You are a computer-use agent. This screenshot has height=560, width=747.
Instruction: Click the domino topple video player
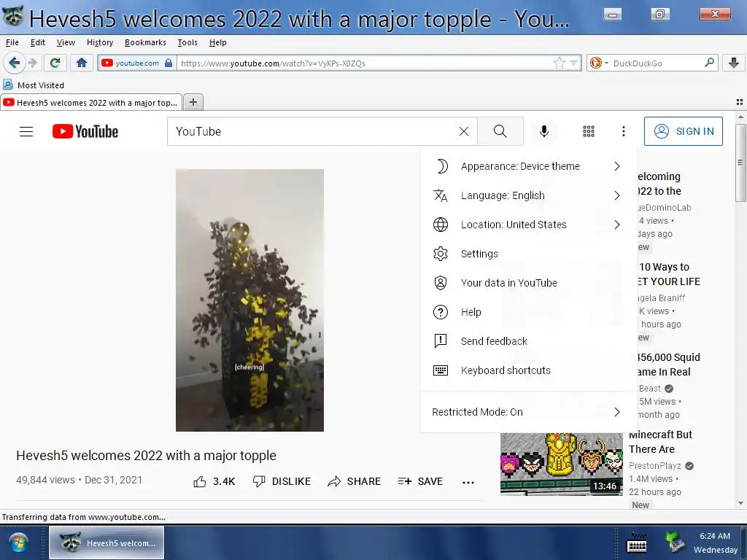coord(249,300)
